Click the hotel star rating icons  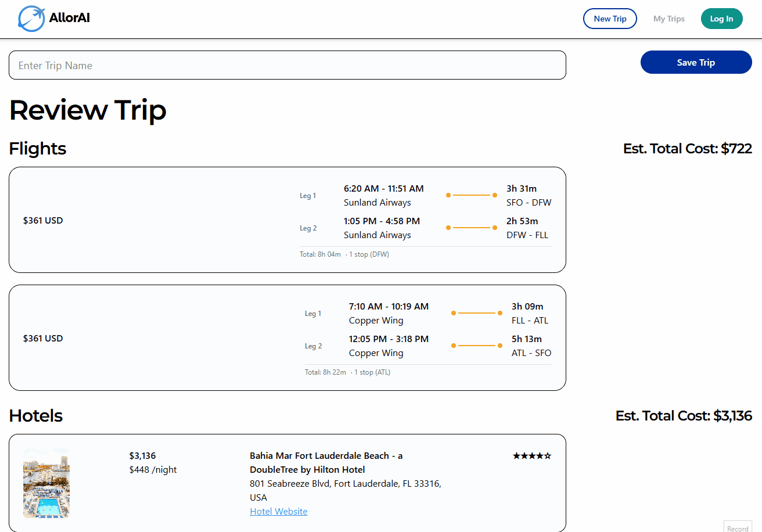coord(532,456)
